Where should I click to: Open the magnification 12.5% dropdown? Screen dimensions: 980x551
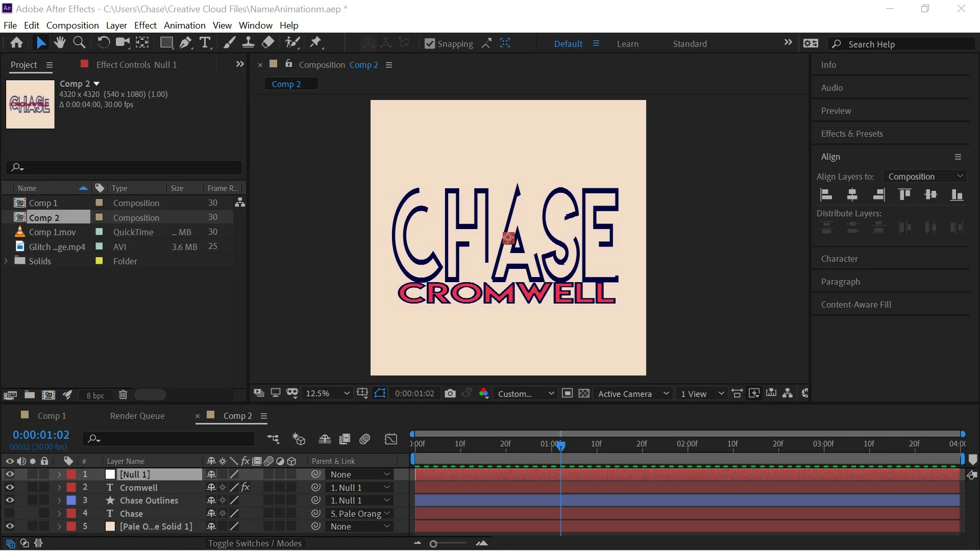tap(327, 393)
